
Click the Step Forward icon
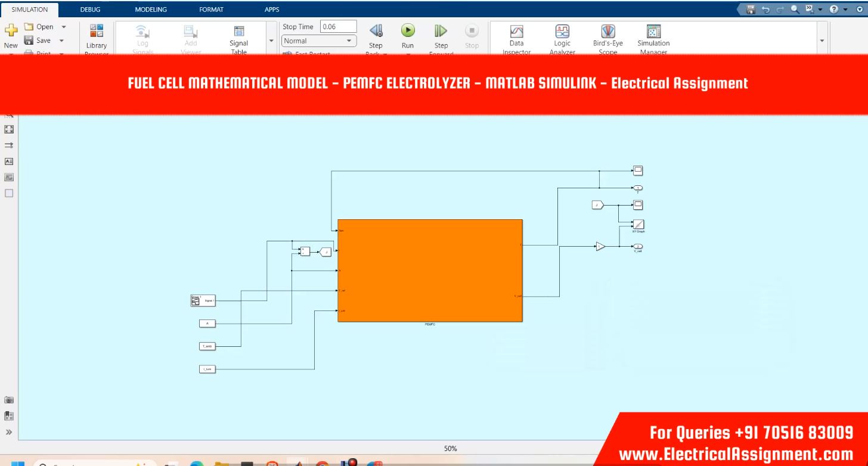point(441,31)
